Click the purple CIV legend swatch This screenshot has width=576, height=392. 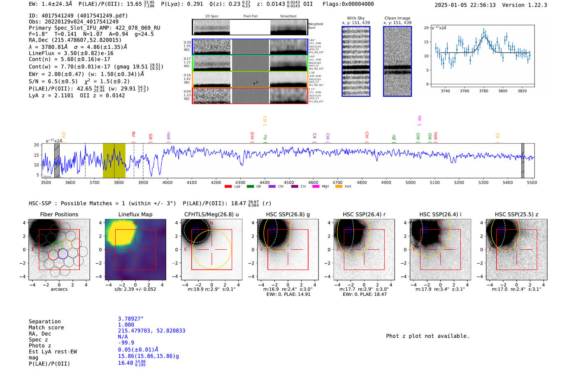click(272, 187)
